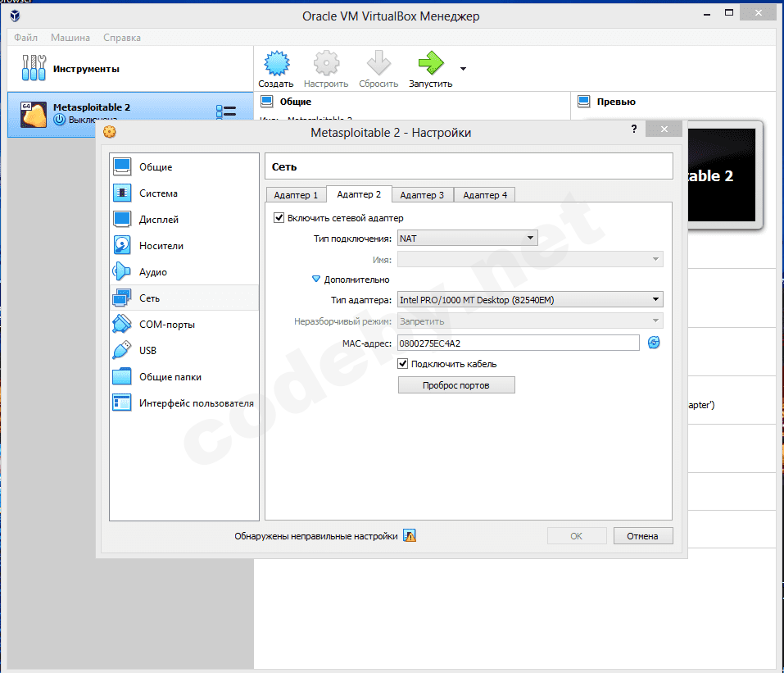Screen dimensions: 784x673
Task: Click into the MAC-адрес text field
Action: [x=518, y=343]
